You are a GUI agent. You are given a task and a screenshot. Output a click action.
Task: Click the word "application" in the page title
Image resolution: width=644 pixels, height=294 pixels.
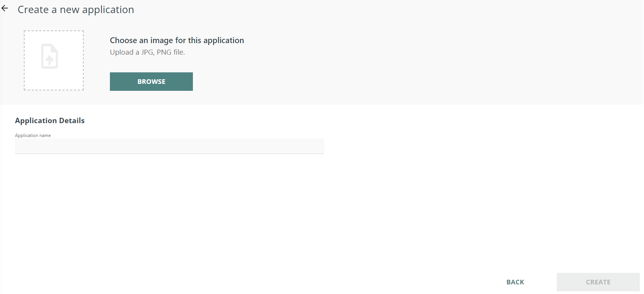[108, 10]
